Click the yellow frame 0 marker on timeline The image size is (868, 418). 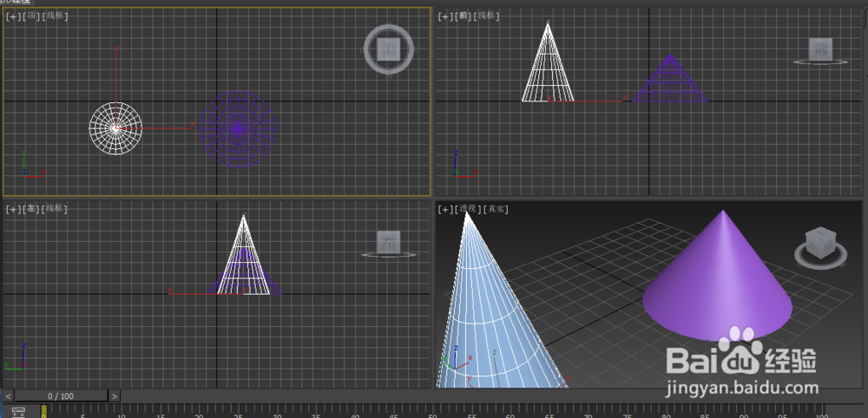43,411
